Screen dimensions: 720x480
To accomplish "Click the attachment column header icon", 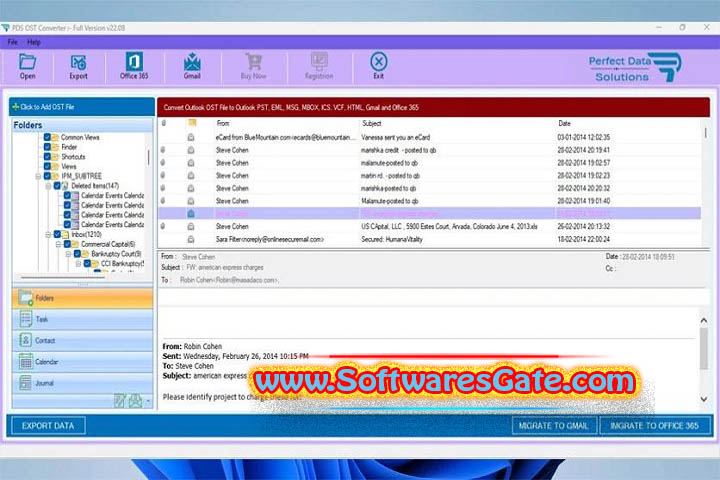I will tap(163, 123).
